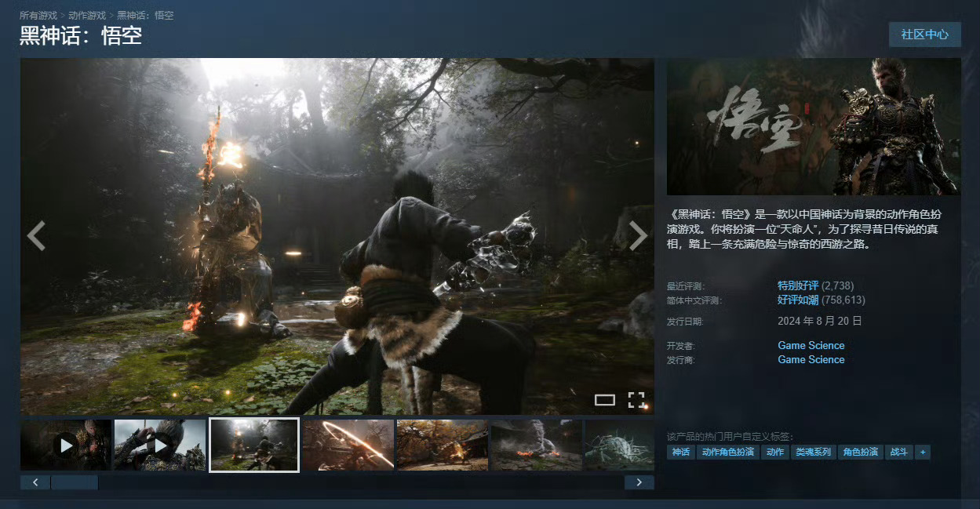
Task: Click the thumbnail strip scrollbar handle
Action: 75,482
